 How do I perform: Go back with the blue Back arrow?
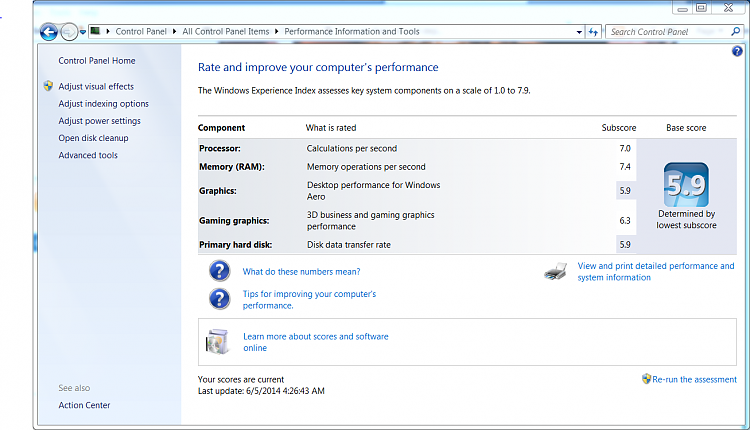point(48,32)
